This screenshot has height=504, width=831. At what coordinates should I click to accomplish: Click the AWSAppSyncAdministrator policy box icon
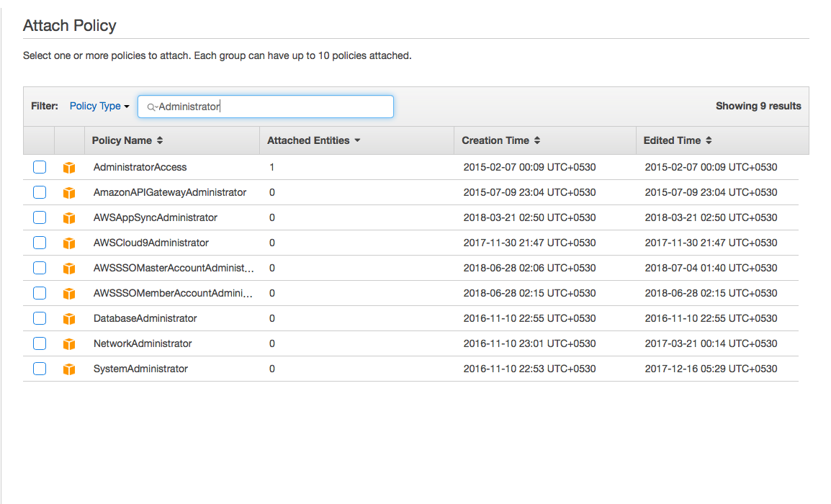69,218
